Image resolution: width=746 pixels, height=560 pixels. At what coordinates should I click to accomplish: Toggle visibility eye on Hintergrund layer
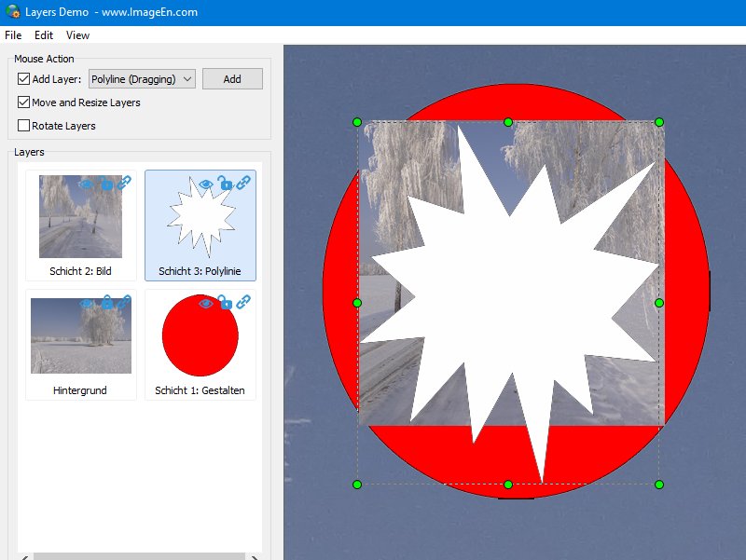pos(87,303)
